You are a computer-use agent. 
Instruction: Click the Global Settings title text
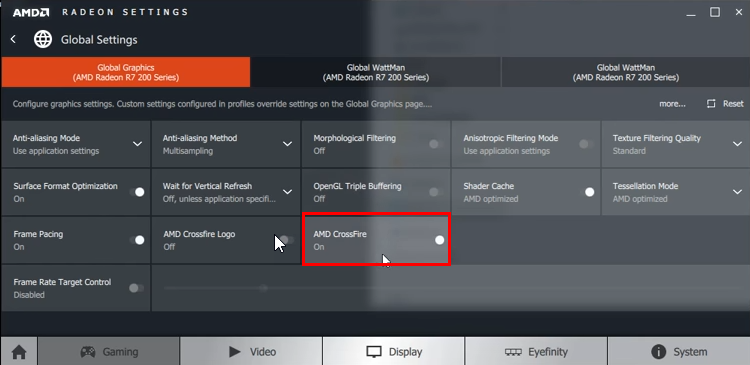click(99, 40)
